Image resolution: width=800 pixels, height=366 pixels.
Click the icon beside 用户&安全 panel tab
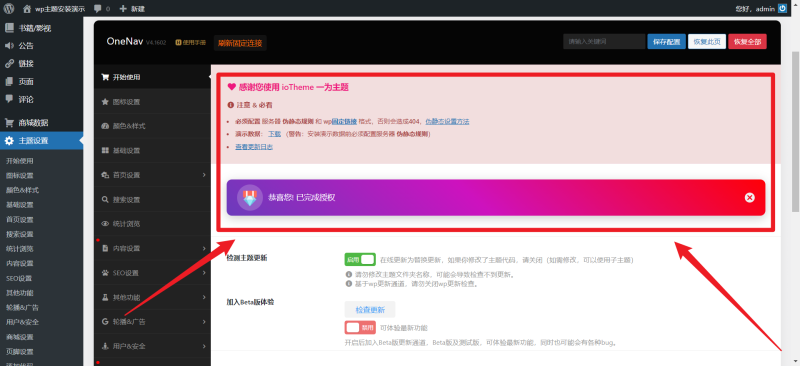pyautogui.click(x=105, y=346)
